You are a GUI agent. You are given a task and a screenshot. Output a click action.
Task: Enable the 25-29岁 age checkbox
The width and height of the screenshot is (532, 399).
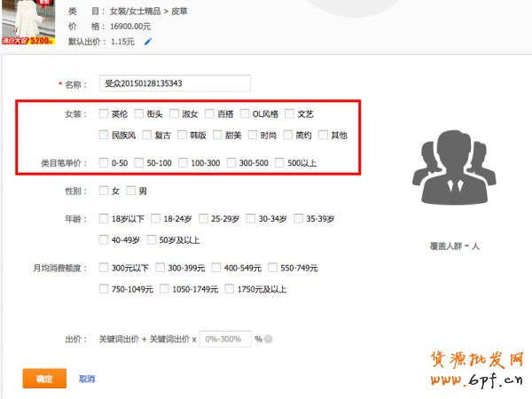coord(204,218)
